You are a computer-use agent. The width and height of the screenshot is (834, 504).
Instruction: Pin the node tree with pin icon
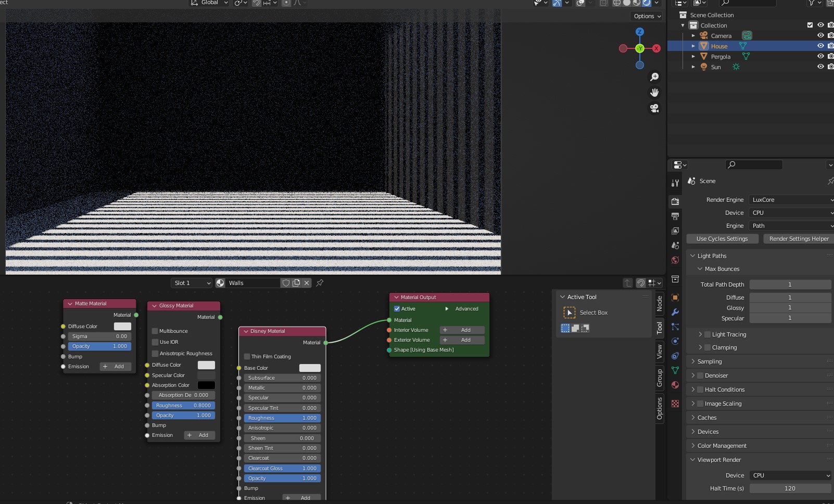click(x=320, y=283)
